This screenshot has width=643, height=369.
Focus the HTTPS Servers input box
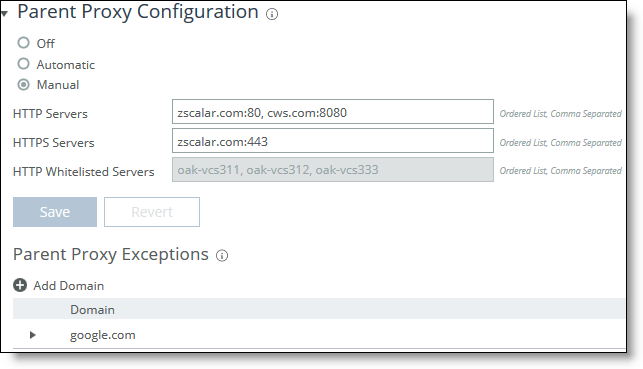333,141
